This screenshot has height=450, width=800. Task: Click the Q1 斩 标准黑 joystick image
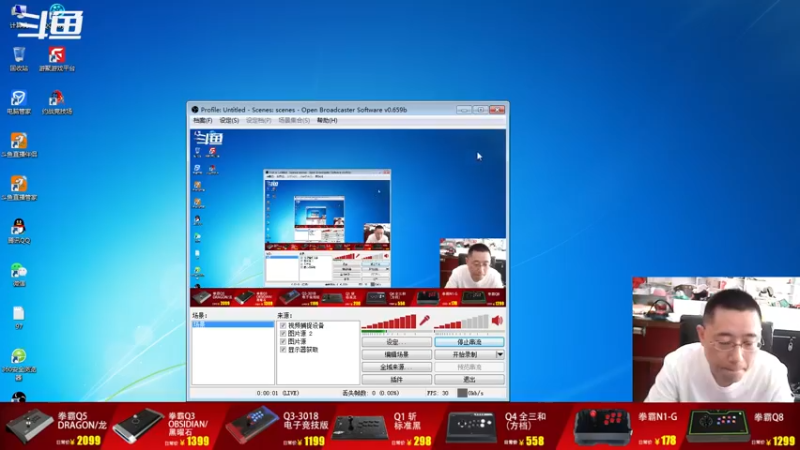pyautogui.click(x=360, y=428)
